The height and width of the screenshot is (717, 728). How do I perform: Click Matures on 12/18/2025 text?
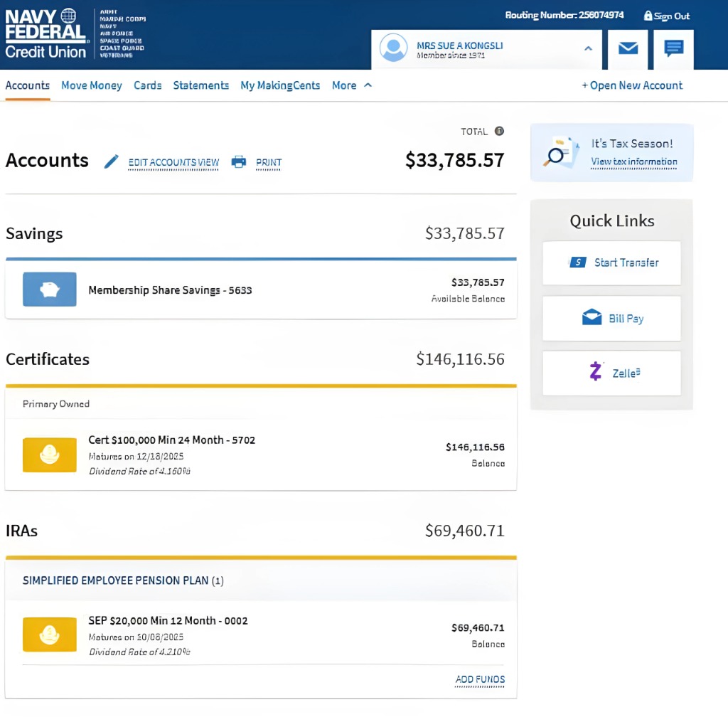tap(136, 457)
